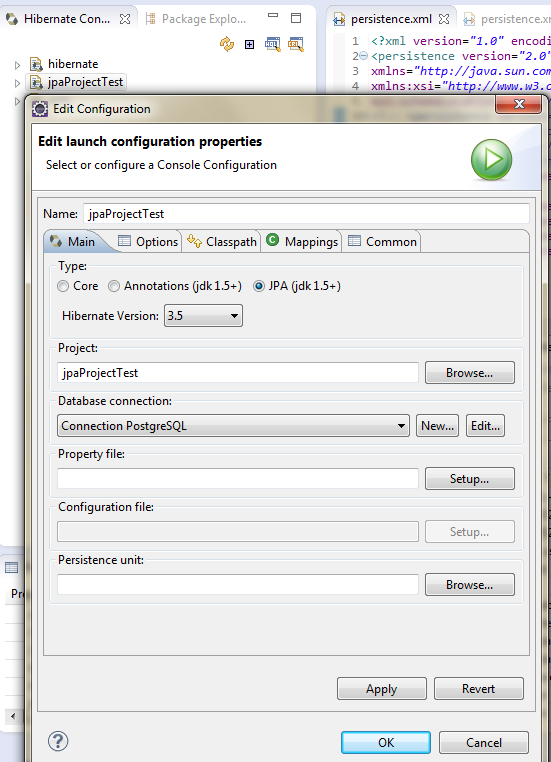551x762 pixels.
Task: Open the Criteria editor toolbar icon
Action: 295,44
